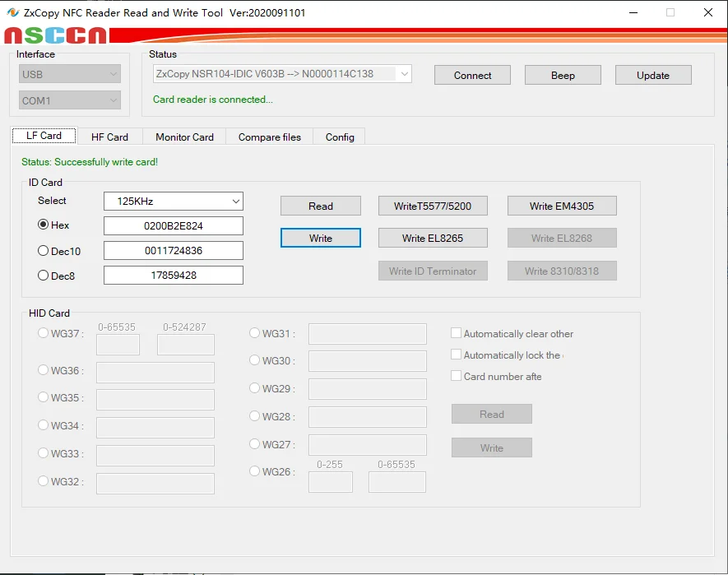The width and height of the screenshot is (728, 575).
Task: Select the Dec10 radio option
Action: point(44,250)
